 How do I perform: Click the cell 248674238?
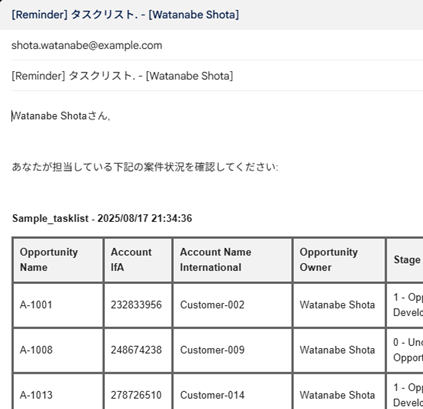point(138,350)
